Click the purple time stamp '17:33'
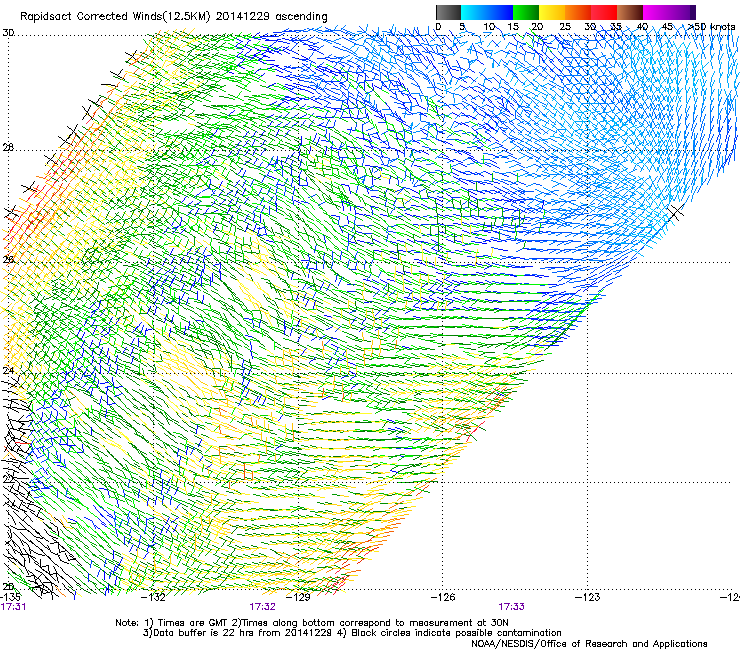Screen dimensions: 740x650 (x=512, y=607)
